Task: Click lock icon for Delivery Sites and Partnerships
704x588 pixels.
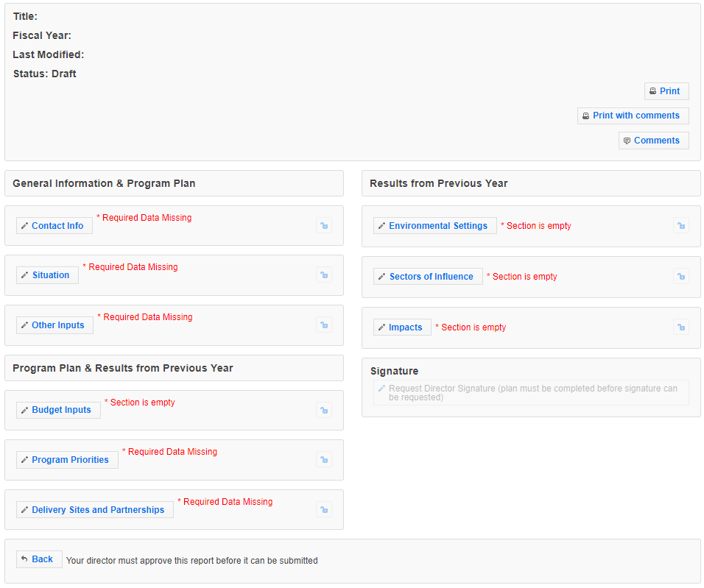Action: 324,509
